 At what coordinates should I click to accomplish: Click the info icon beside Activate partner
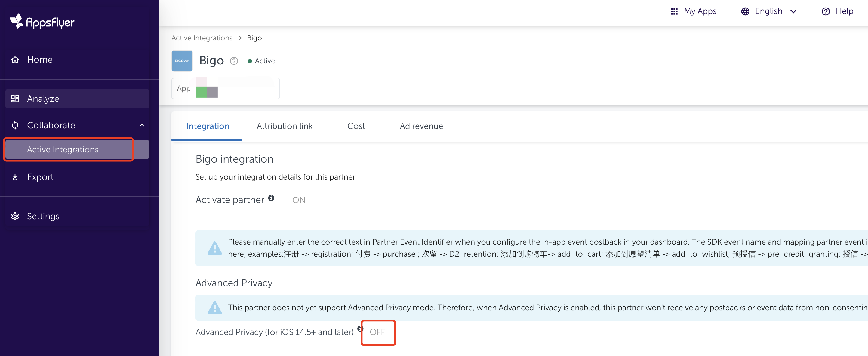(271, 198)
